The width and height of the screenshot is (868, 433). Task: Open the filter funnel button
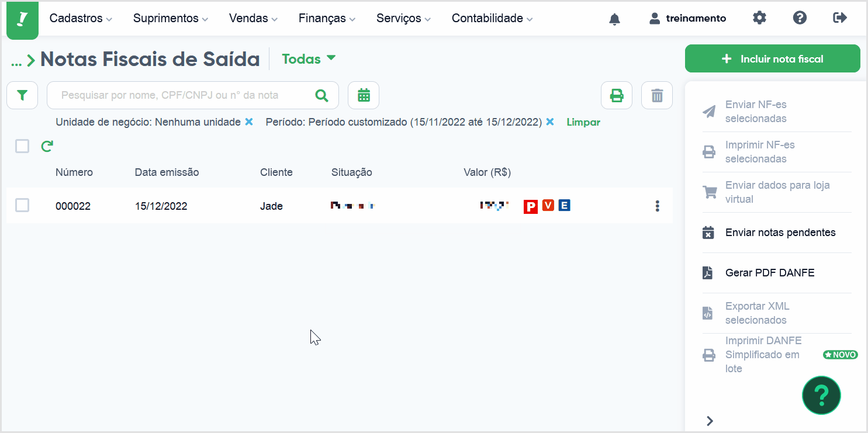pyautogui.click(x=22, y=95)
